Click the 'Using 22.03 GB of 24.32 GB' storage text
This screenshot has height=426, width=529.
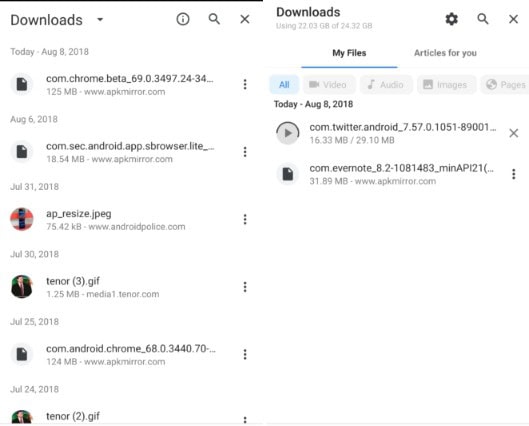pyautogui.click(x=324, y=26)
